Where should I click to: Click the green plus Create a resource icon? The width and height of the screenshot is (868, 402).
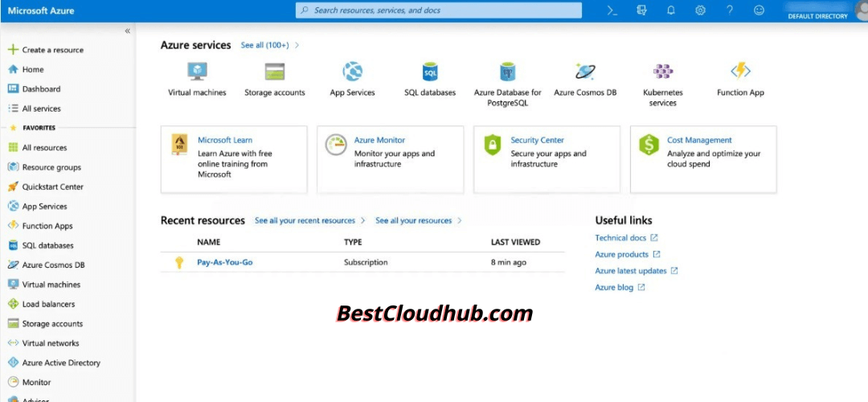coord(13,50)
